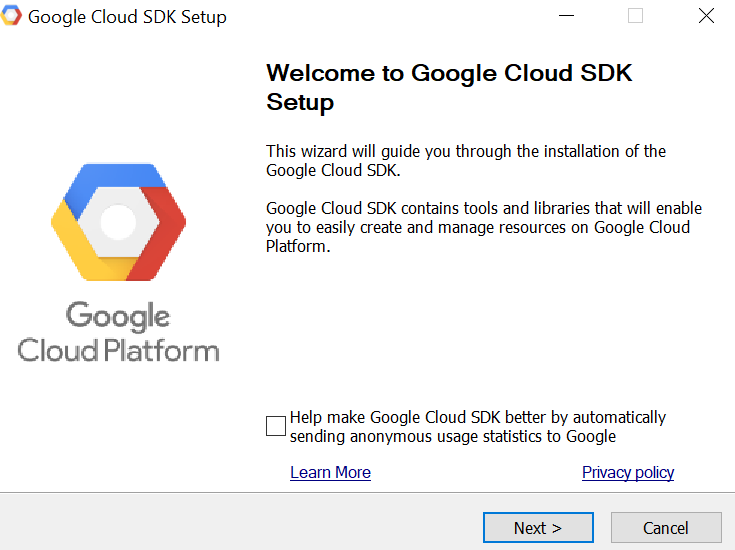Minimize the setup window
Viewport: 735px width, 550px height.
point(566,15)
